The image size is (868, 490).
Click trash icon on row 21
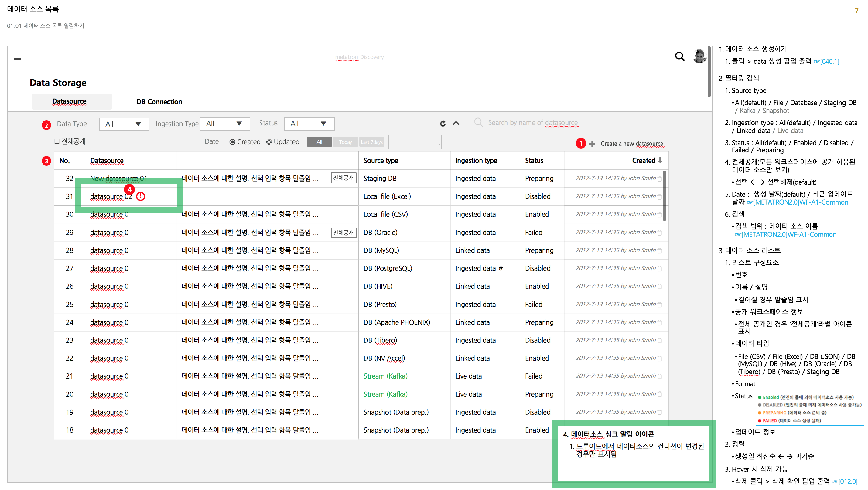660,376
